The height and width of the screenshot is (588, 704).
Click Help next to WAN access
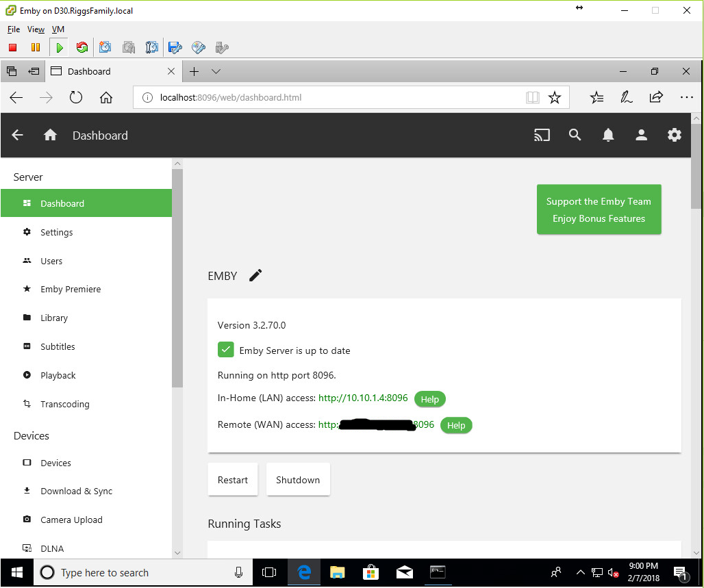coord(456,426)
